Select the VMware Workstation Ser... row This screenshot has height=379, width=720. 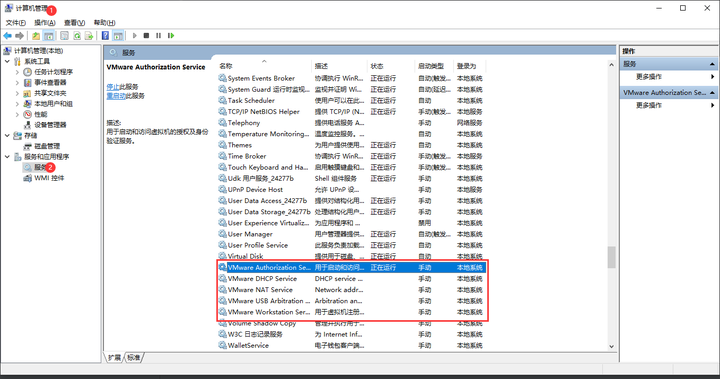coord(351,312)
